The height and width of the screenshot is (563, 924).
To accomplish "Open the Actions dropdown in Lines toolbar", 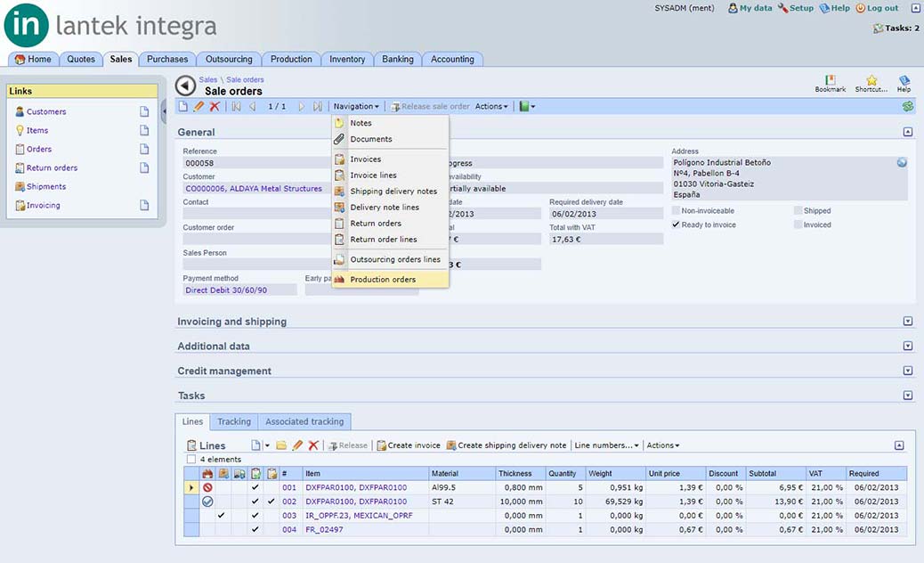I will pos(663,445).
